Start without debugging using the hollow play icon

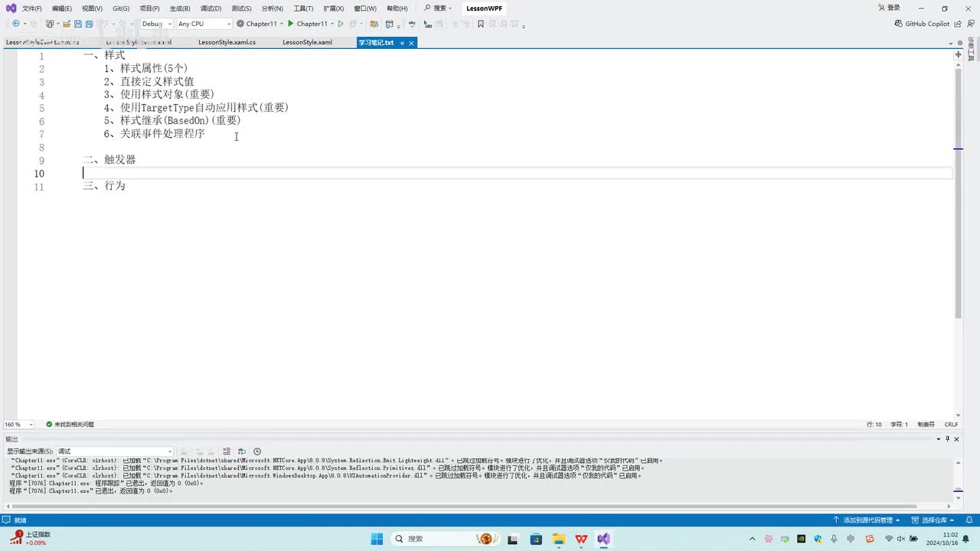click(x=341, y=24)
